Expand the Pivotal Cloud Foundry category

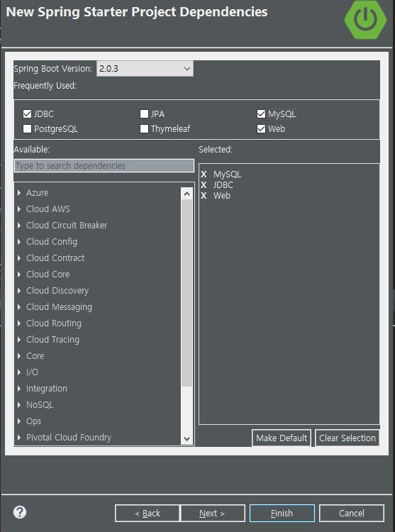(x=19, y=438)
